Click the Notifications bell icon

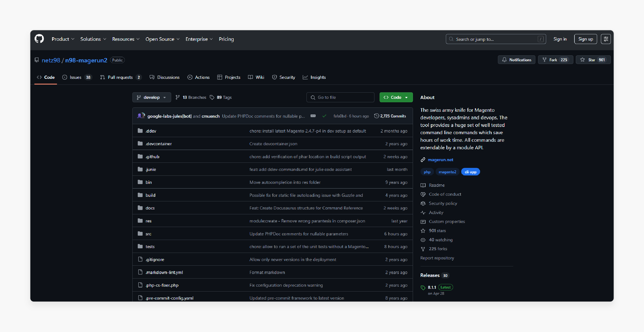pyautogui.click(x=504, y=60)
